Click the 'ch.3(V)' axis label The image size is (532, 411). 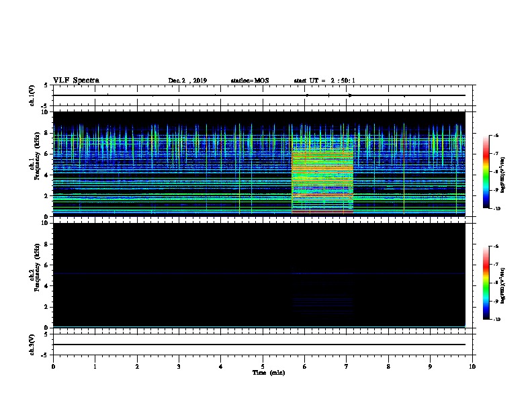32,345
